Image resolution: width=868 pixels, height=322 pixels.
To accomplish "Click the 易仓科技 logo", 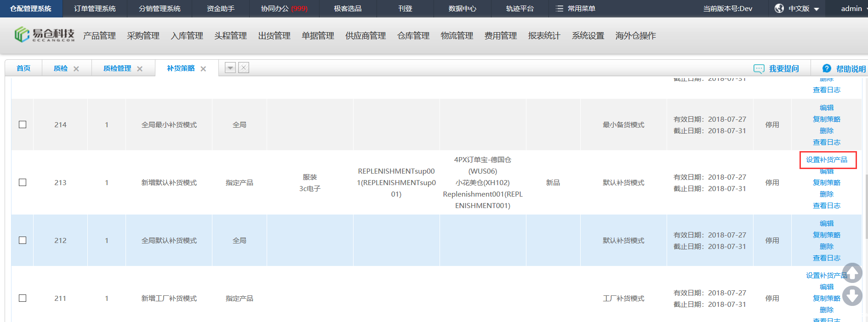I will (44, 35).
